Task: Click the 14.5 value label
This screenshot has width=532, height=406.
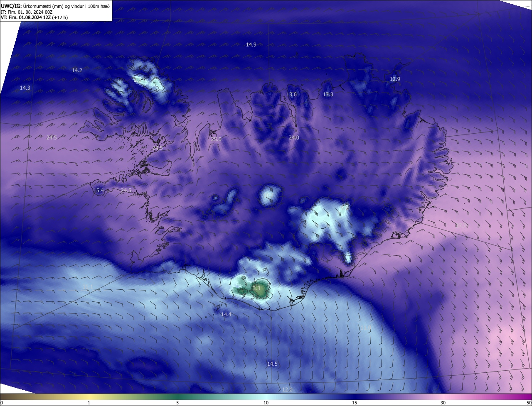Action: click(272, 364)
